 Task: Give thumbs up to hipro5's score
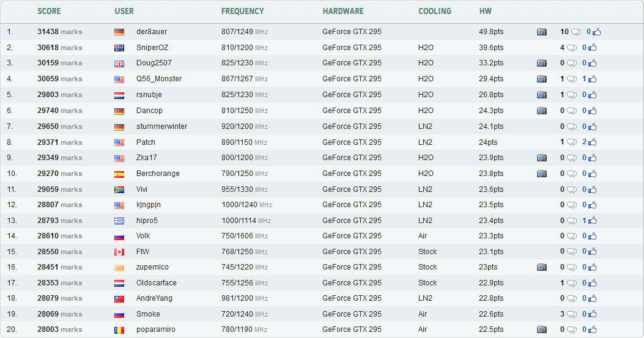592,221
